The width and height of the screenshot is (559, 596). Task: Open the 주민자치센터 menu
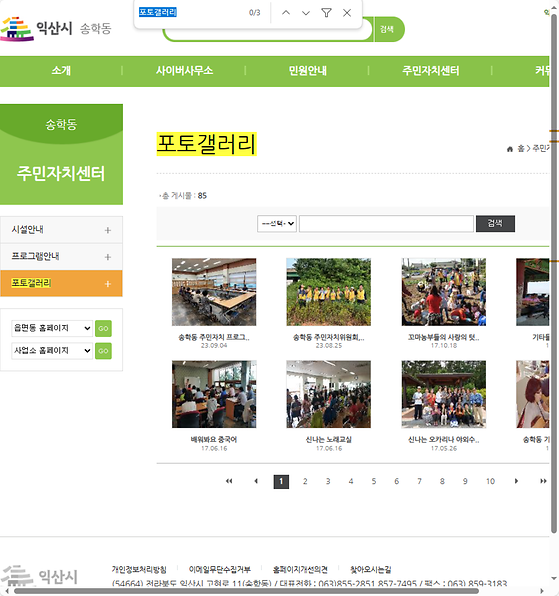pos(431,71)
